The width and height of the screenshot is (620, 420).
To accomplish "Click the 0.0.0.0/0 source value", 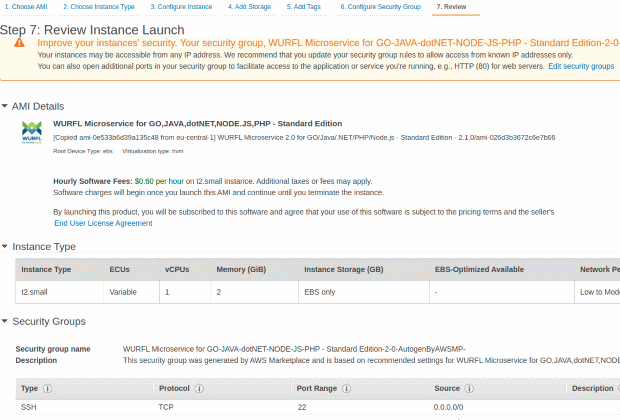I will (448, 407).
